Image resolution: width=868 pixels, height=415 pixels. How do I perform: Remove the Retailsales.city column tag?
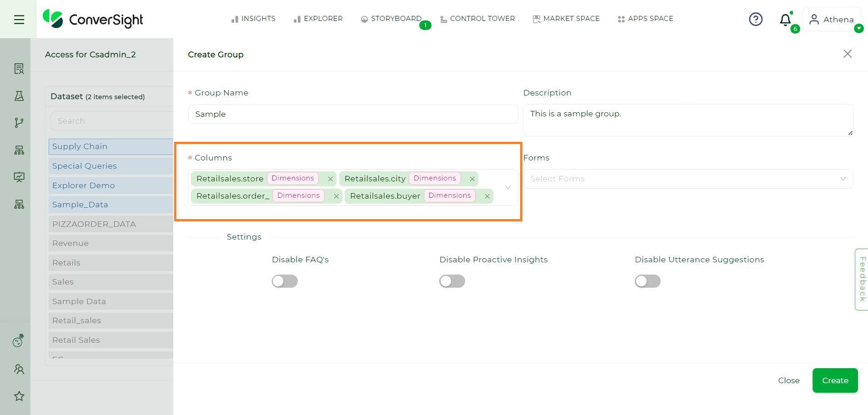click(472, 179)
